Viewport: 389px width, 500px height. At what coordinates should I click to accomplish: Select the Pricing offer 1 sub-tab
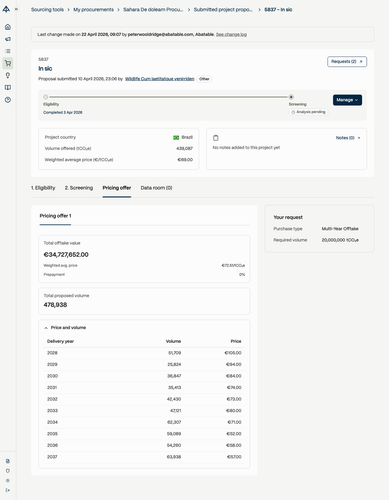(x=55, y=216)
